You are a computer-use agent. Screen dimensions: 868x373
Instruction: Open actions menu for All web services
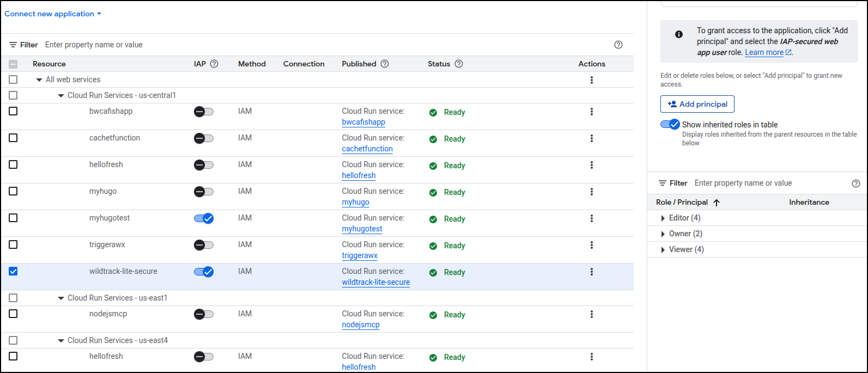click(591, 80)
